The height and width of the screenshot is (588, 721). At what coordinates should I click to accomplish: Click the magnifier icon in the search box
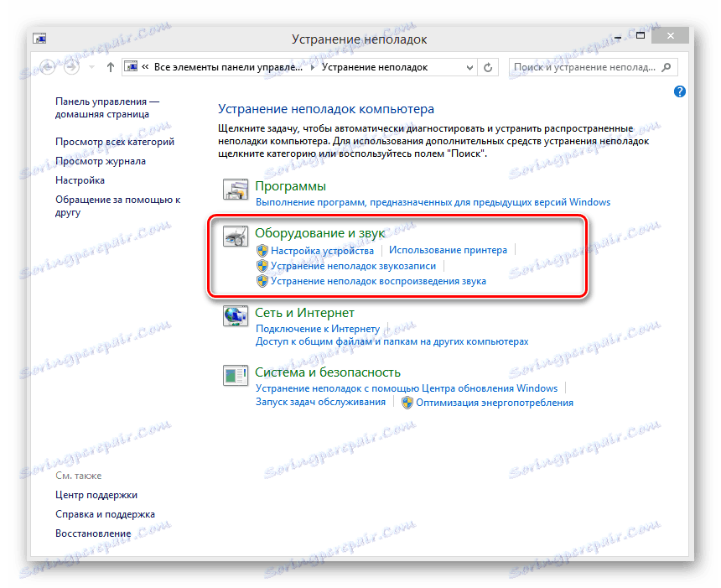click(x=667, y=67)
